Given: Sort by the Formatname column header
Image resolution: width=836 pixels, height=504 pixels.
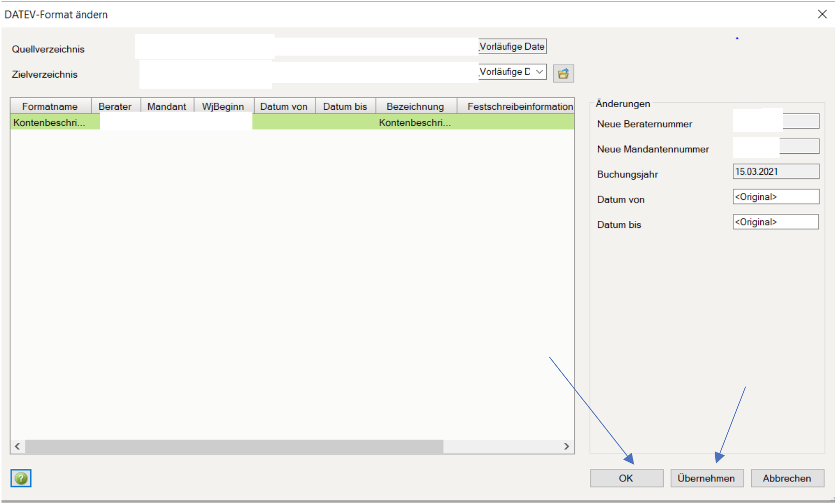Looking at the screenshot, I should coord(50,106).
